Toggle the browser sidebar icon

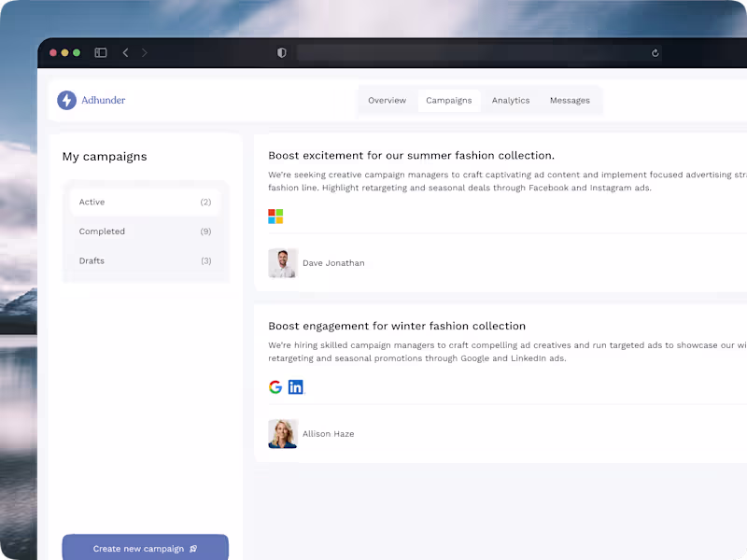click(101, 52)
